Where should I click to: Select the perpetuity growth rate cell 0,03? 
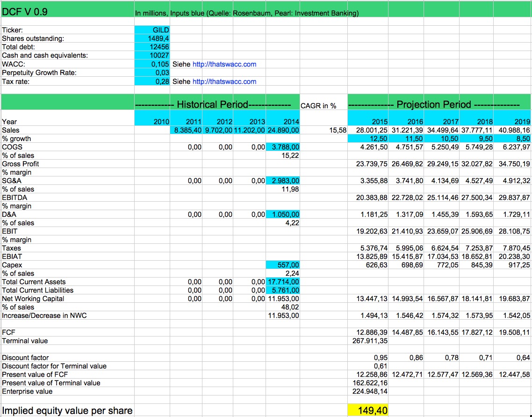pos(152,73)
